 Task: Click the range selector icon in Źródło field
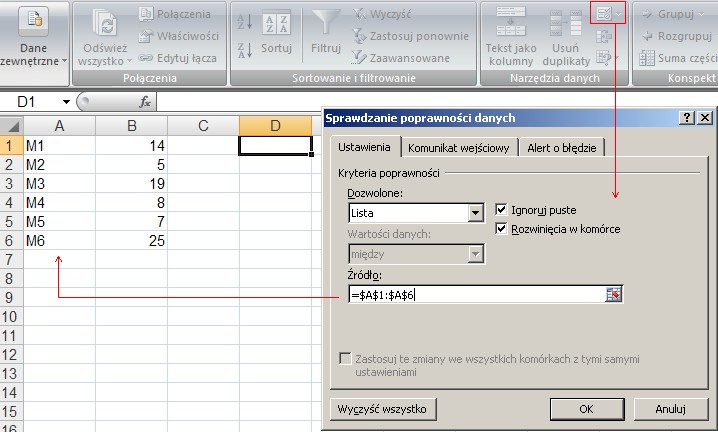(x=614, y=294)
